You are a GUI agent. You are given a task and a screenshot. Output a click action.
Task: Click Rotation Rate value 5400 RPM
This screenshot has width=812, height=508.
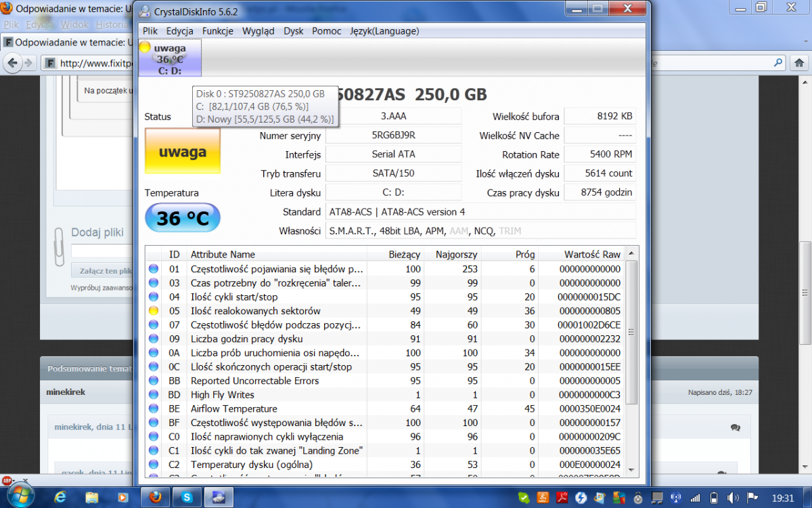600,154
